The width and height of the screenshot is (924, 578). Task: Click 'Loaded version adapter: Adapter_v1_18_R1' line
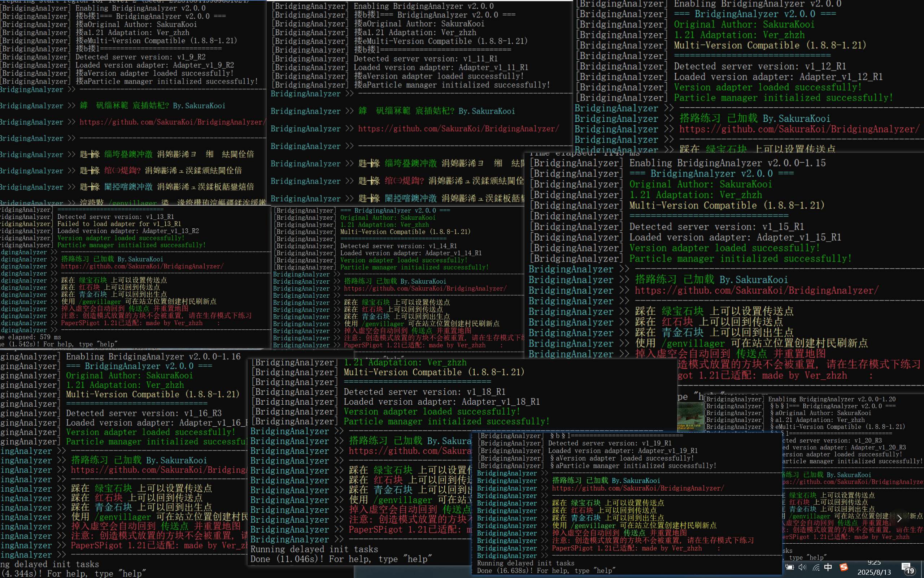click(x=442, y=402)
